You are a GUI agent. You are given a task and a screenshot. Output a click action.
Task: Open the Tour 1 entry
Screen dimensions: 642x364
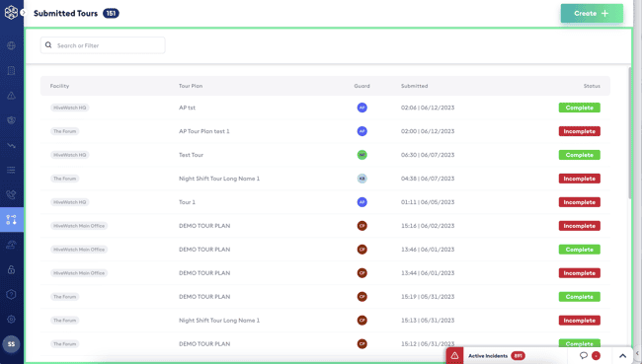[187, 202]
